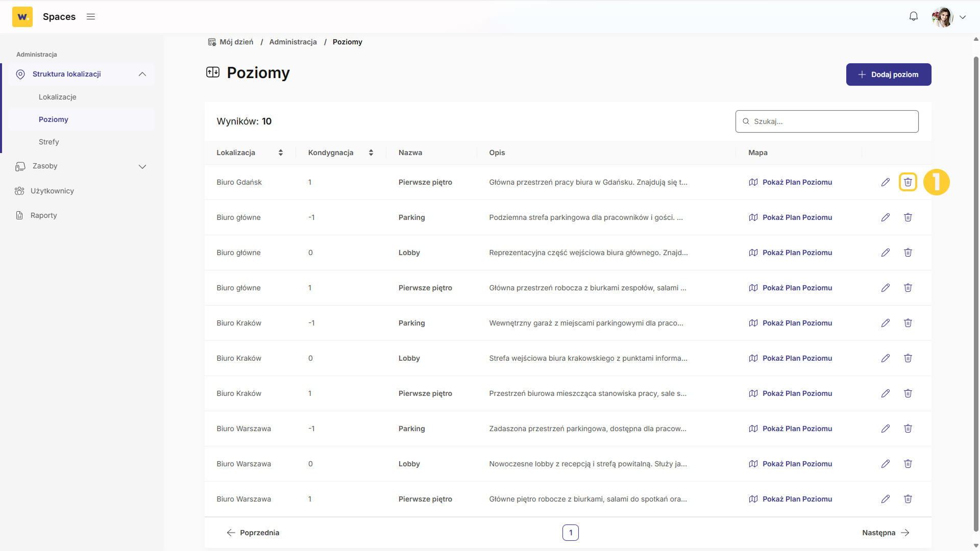The width and height of the screenshot is (980, 551).
Task: Click the Dodaj poziom button
Action: point(889,74)
